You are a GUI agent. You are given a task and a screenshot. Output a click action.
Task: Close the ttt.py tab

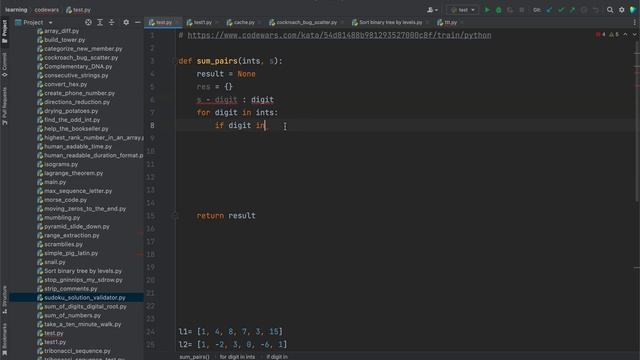pos(462,22)
